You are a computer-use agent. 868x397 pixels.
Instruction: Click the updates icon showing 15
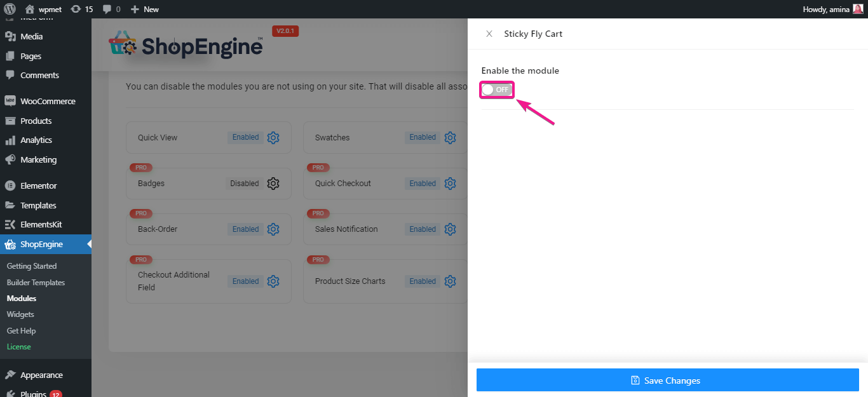76,9
